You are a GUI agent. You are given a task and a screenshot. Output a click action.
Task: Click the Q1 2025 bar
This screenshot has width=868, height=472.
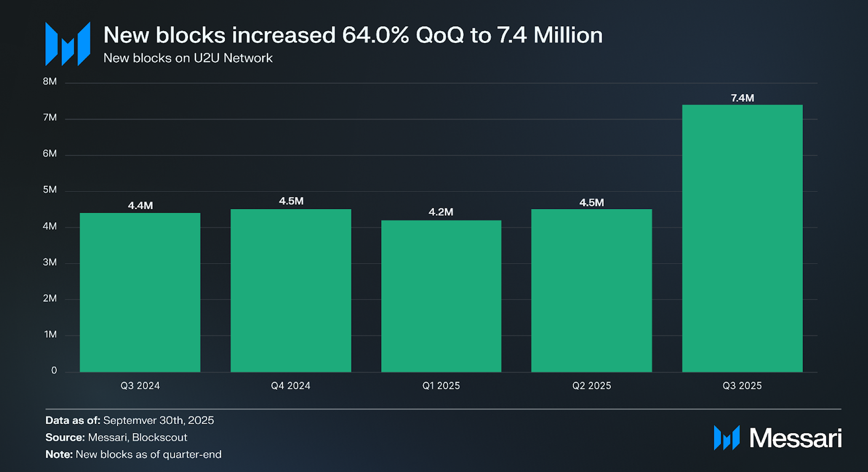pos(441,296)
